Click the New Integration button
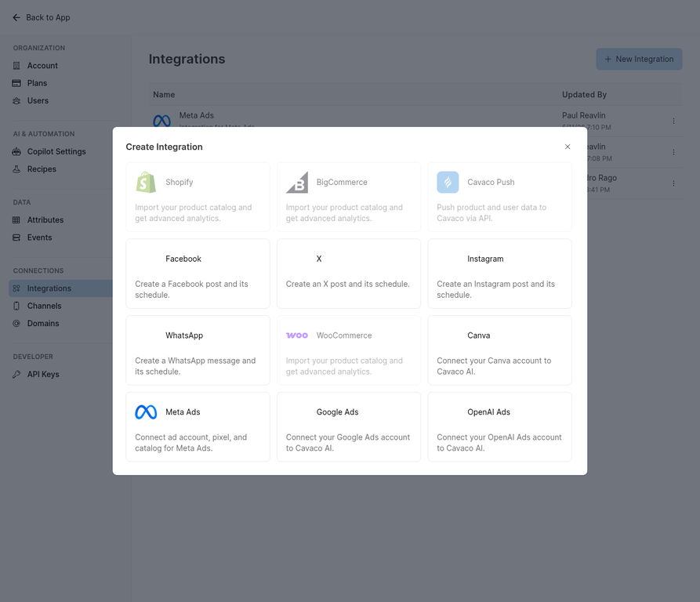700x602 pixels. [x=639, y=59]
